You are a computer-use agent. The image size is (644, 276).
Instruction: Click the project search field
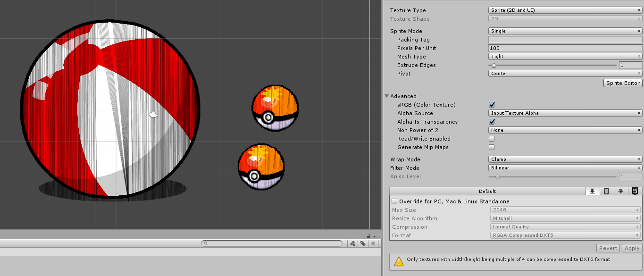(272, 243)
